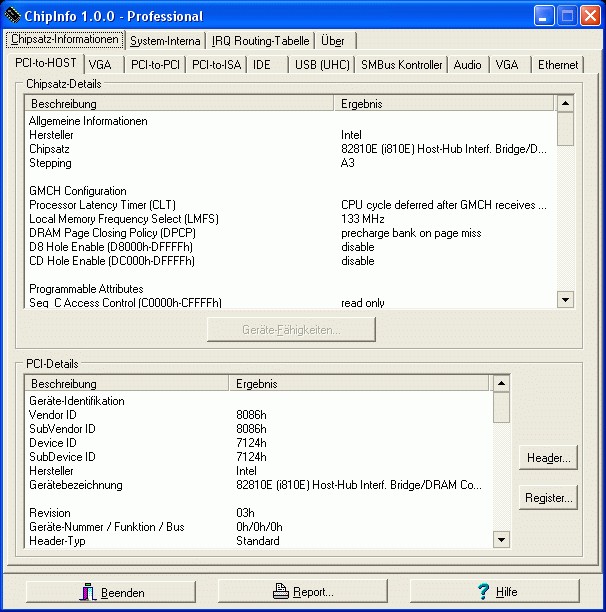This screenshot has width=606, height=612.
Task: Click the exit door icon on Beenden button
Action: pyautogui.click(x=88, y=592)
